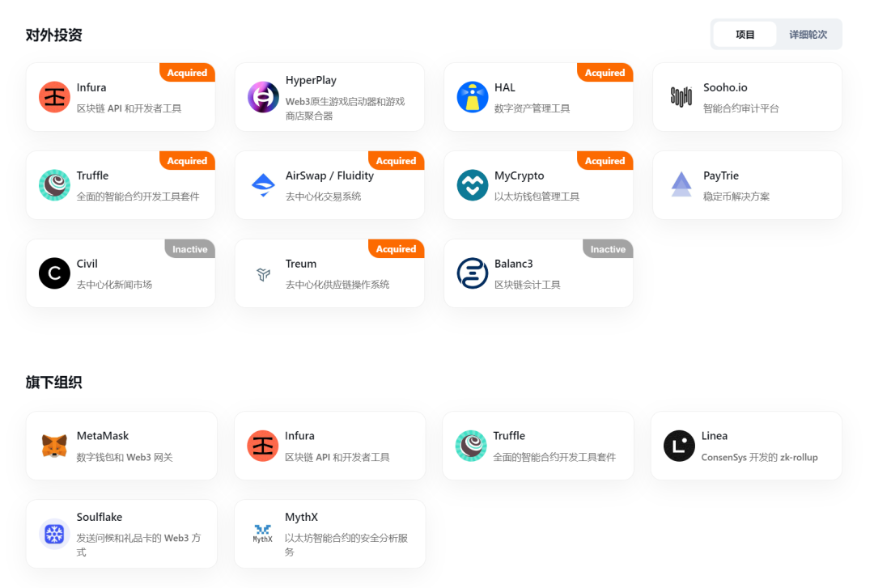The width and height of the screenshot is (874, 588).
Task: Open the MythX organization name
Action: 301,517
